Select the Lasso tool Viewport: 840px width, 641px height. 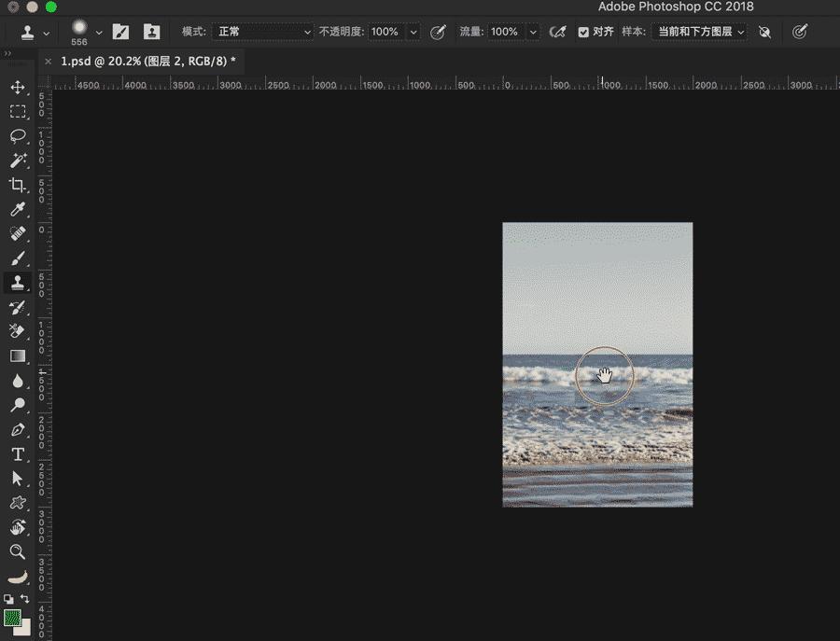pyautogui.click(x=18, y=136)
